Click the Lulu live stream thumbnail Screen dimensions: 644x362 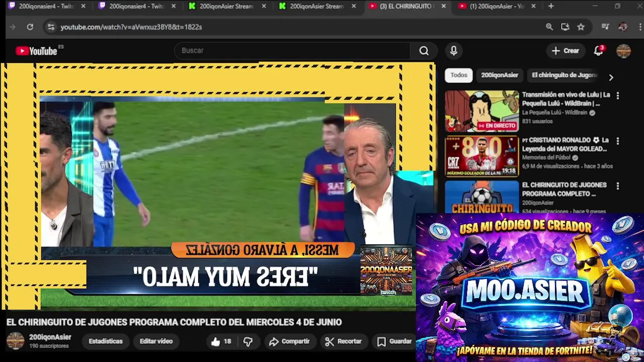click(x=481, y=111)
